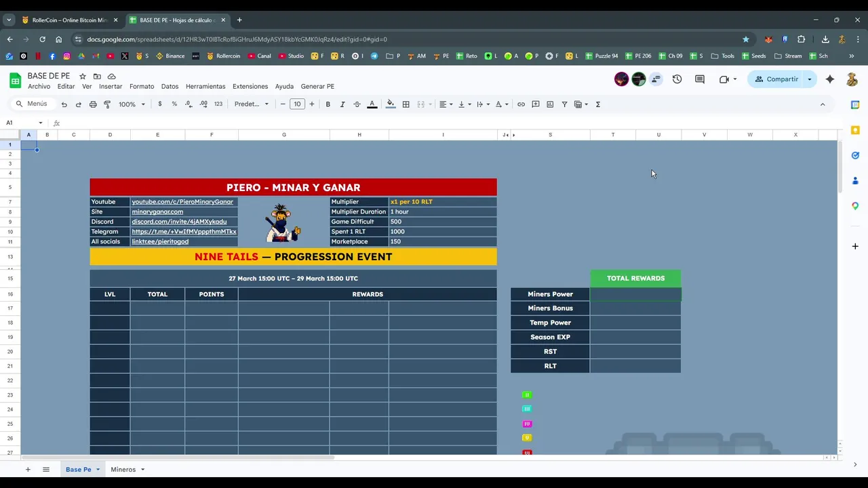Click the redo icon
Screen dimensions: 868x488
78,104
